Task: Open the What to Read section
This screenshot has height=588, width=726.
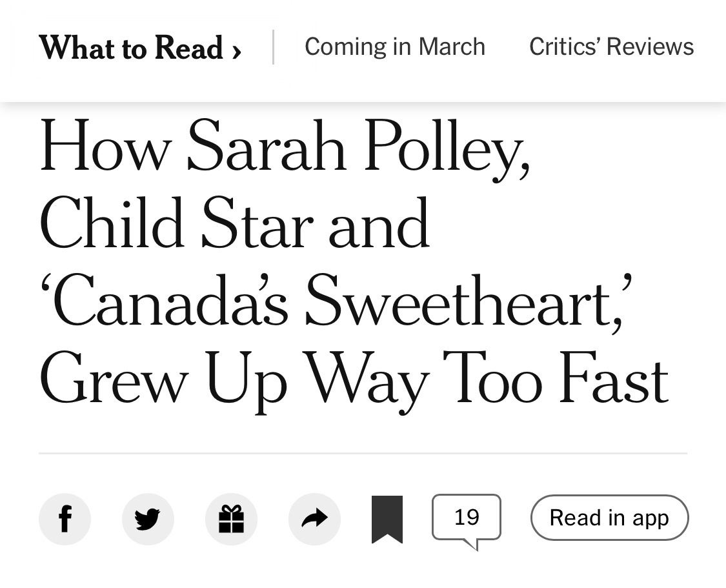Action: [x=130, y=48]
